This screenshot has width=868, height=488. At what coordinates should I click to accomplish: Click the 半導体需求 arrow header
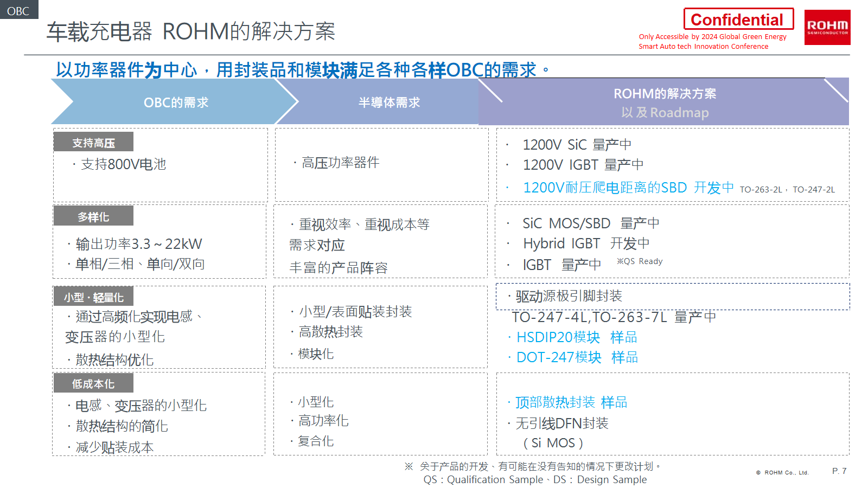(x=389, y=102)
